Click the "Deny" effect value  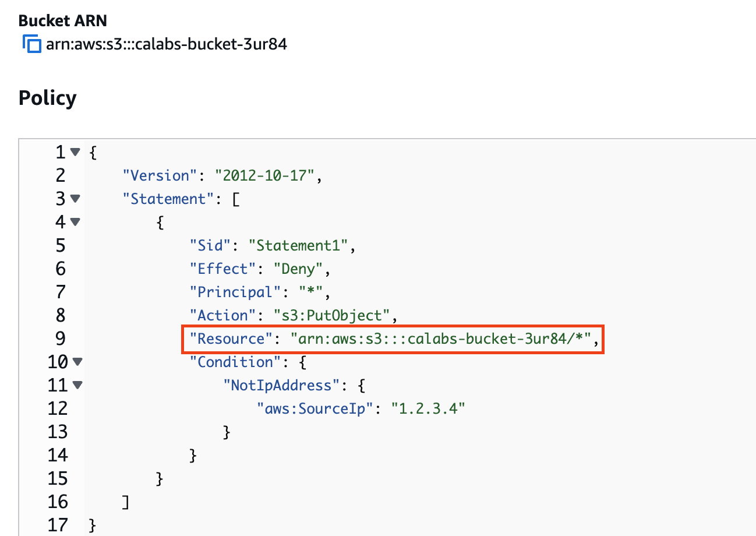coord(299,269)
